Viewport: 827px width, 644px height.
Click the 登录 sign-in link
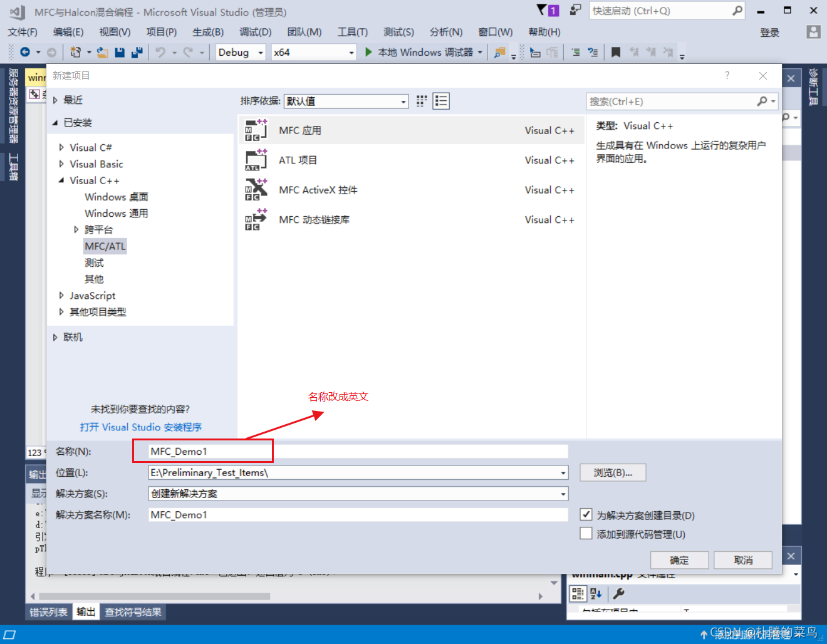click(x=769, y=33)
